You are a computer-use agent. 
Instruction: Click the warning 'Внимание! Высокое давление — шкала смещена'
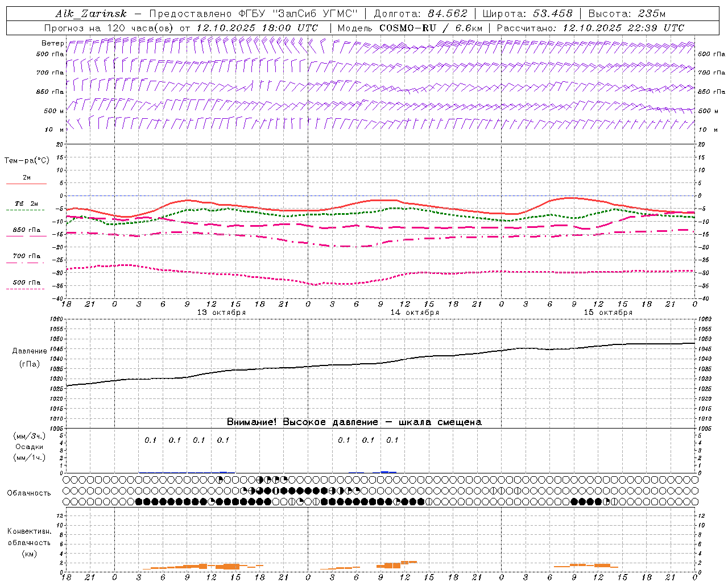pos(354,422)
